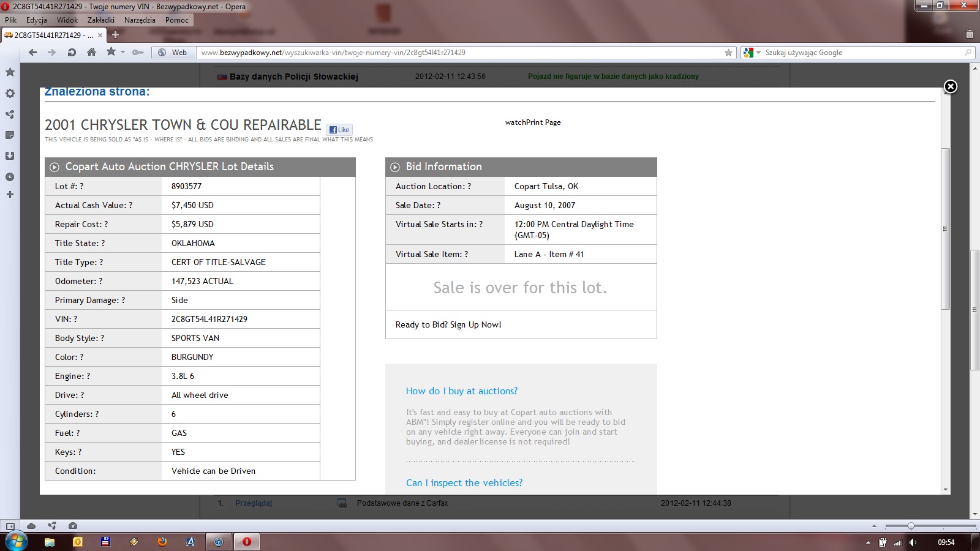
Task: Click the password manager key icon
Action: click(138, 53)
